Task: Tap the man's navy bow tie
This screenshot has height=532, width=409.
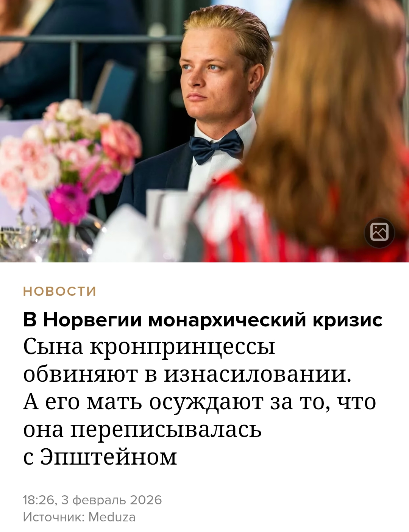Action: coord(217,146)
